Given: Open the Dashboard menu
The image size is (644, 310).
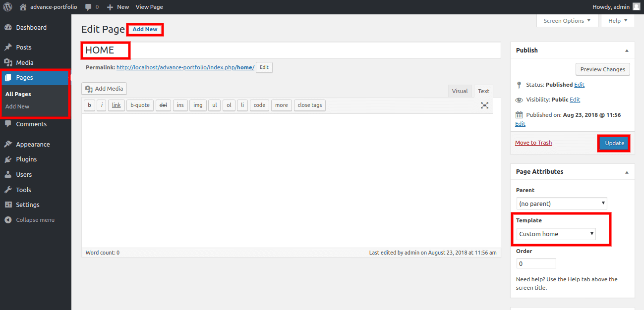Looking at the screenshot, I should point(31,27).
